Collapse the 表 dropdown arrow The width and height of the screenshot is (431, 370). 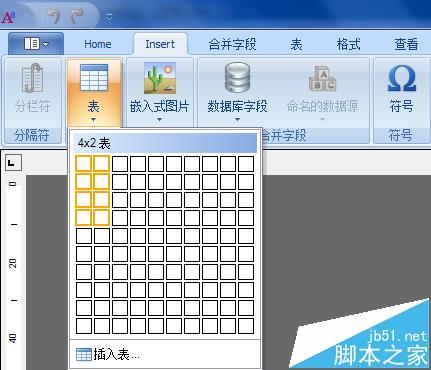click(x=93, y=119)
